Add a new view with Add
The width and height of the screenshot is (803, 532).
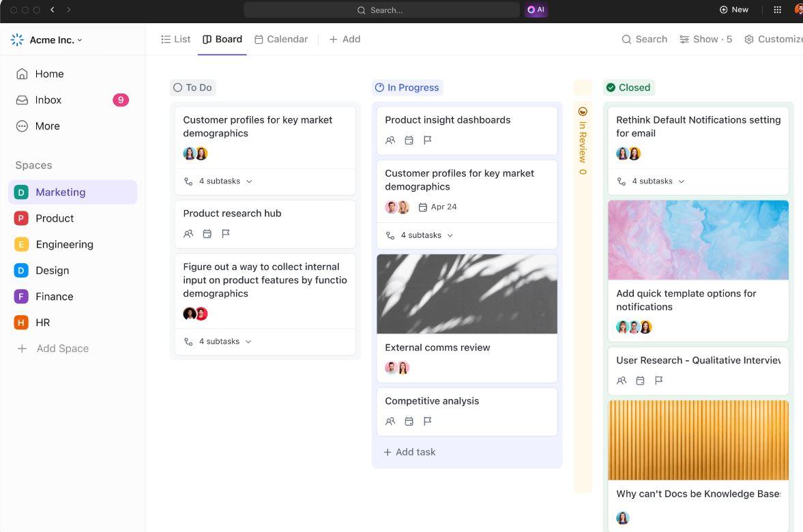345,40
